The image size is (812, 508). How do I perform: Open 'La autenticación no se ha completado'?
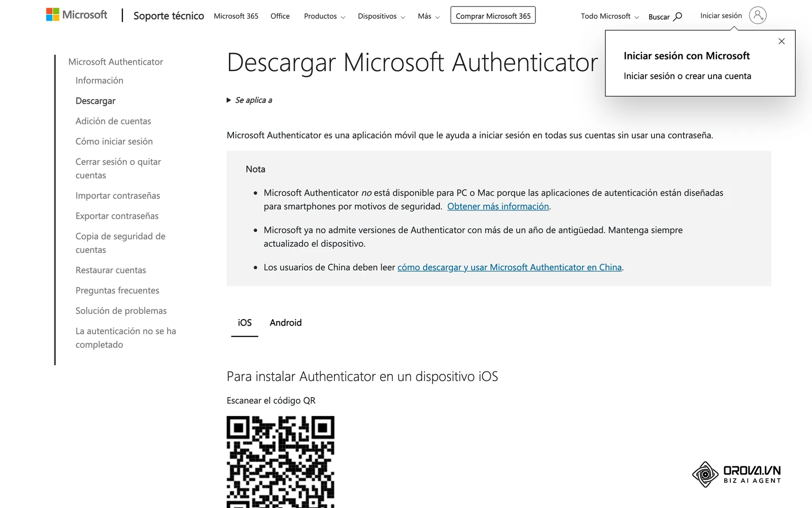pyautogui.click(x=126, y=338)
